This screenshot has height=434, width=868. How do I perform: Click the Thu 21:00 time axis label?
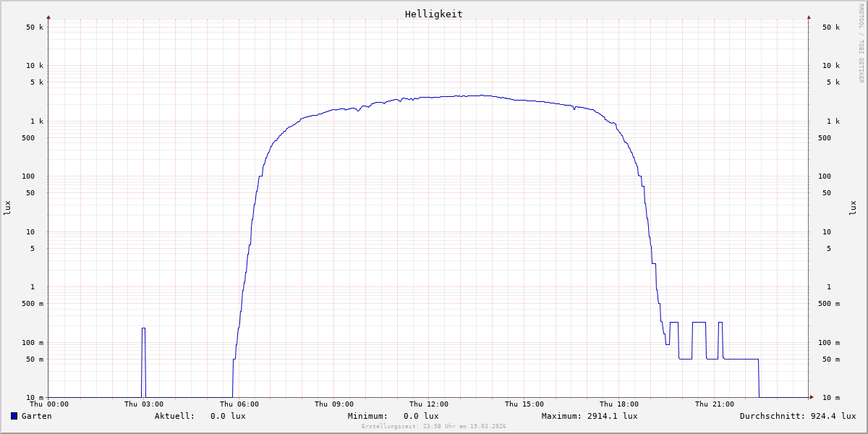tap(714, 404)
